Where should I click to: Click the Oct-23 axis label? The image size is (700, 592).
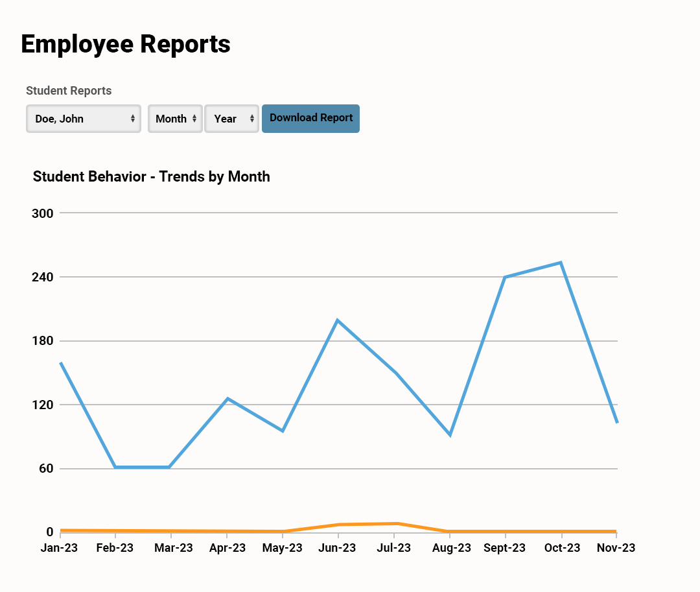[562, 548]
